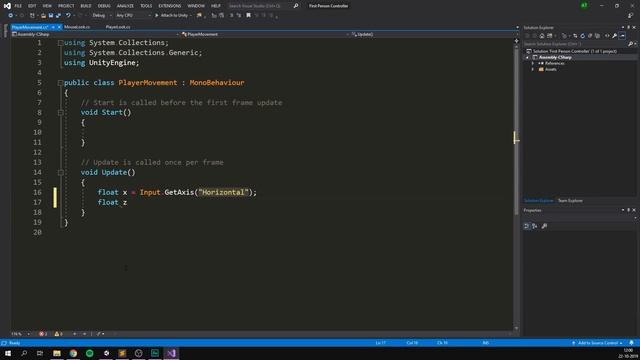Click the Navigate Backward toolbar icon
The width and height of the screenshot is (640, 360).
(10, 16)
